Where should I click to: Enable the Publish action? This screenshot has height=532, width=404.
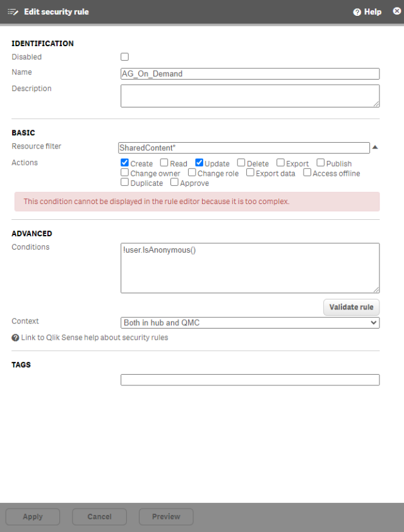[320, 162]
